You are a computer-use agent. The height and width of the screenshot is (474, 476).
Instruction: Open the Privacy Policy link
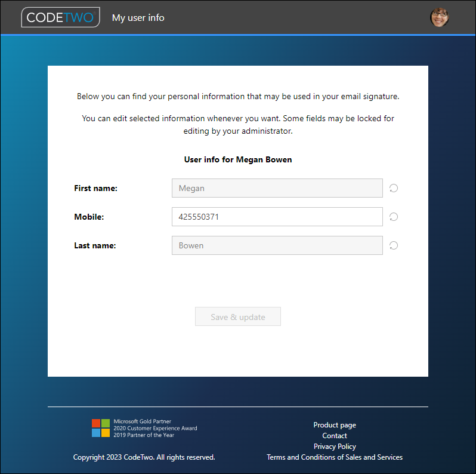point(335,447)
